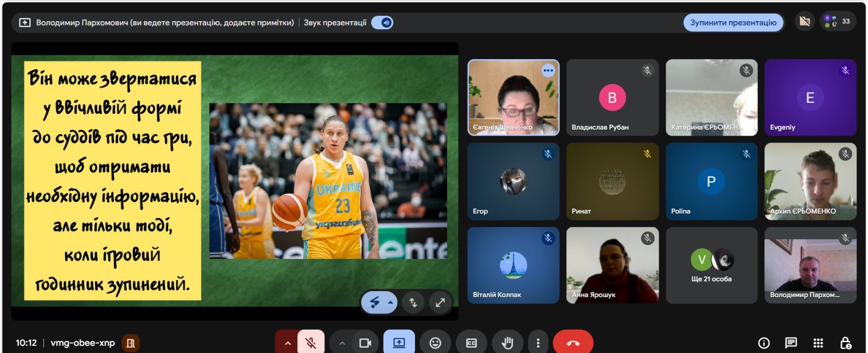Toggle the camera on or off
The height and width of the screenshot is (353, 868).
[x=365, y=343]
